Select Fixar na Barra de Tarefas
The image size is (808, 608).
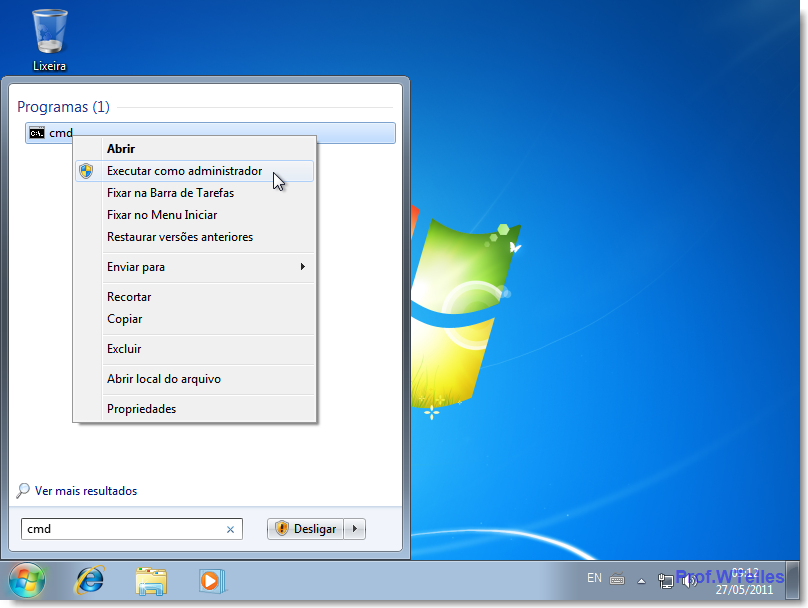click(194, 193)
